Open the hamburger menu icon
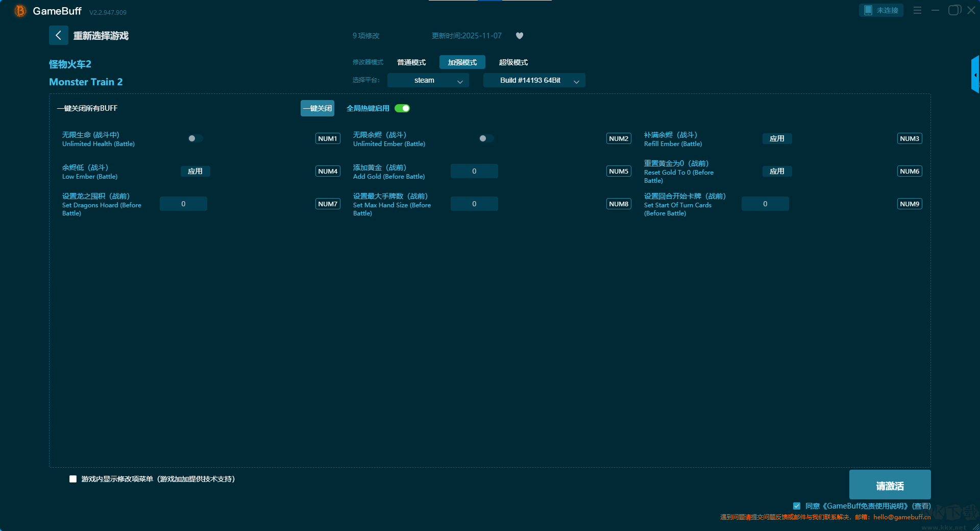 pyautogui.click(x=917, y=10)
